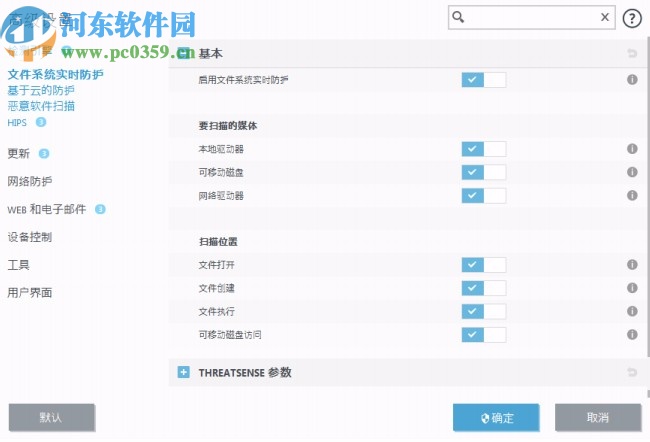Open info icon for 文件创建
The height and width of the screenshot is (442, 650).
632,287
